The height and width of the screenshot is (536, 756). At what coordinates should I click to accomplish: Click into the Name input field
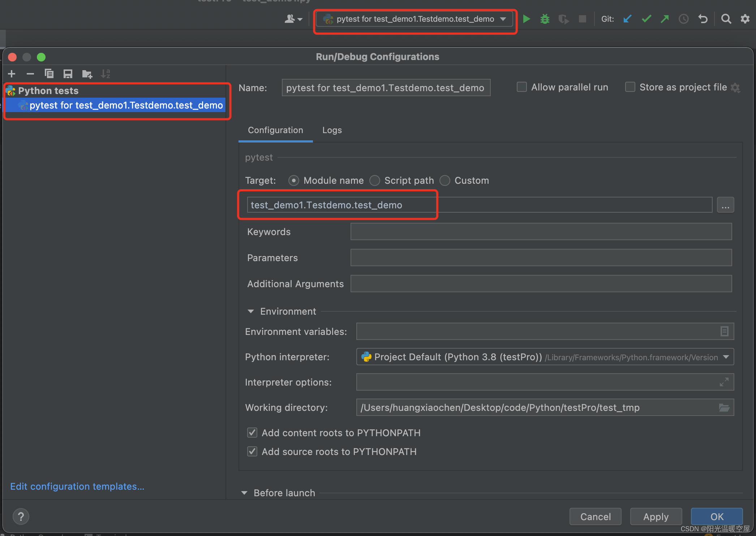(x=386, y=88)
